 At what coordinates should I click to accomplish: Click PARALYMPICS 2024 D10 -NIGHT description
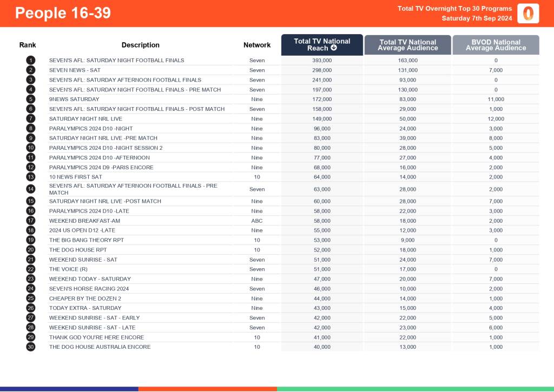[91, 129]
